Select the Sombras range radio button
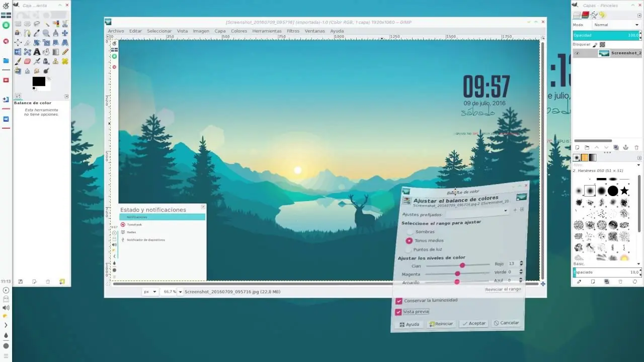 [410, 232]
